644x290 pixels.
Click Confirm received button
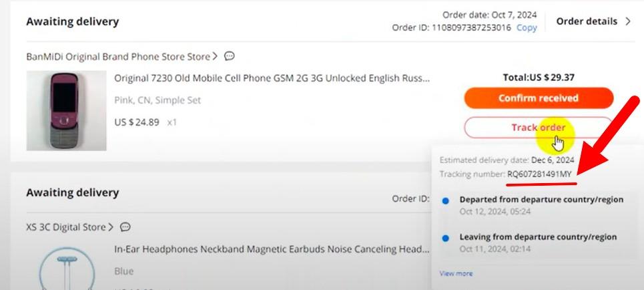(x=538, y=98)
